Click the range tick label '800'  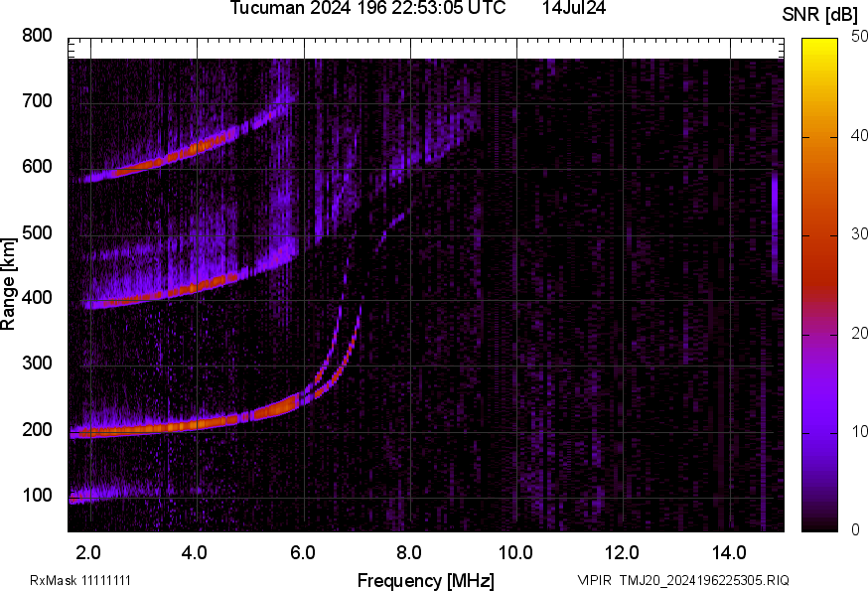pos(37,36)
